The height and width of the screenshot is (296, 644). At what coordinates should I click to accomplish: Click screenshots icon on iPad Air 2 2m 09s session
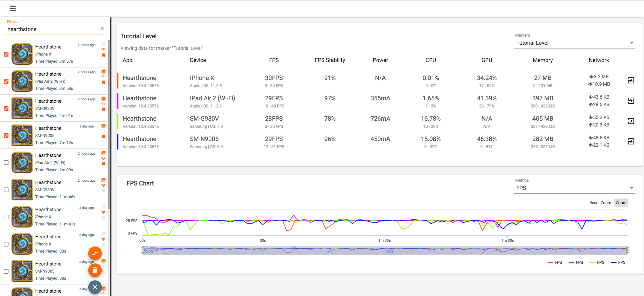(103, 153)
